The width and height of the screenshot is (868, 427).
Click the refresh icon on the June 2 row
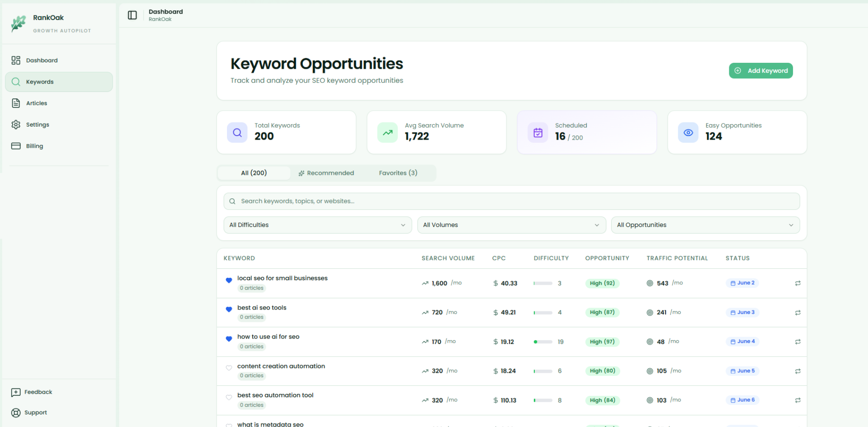coord(797,283)
